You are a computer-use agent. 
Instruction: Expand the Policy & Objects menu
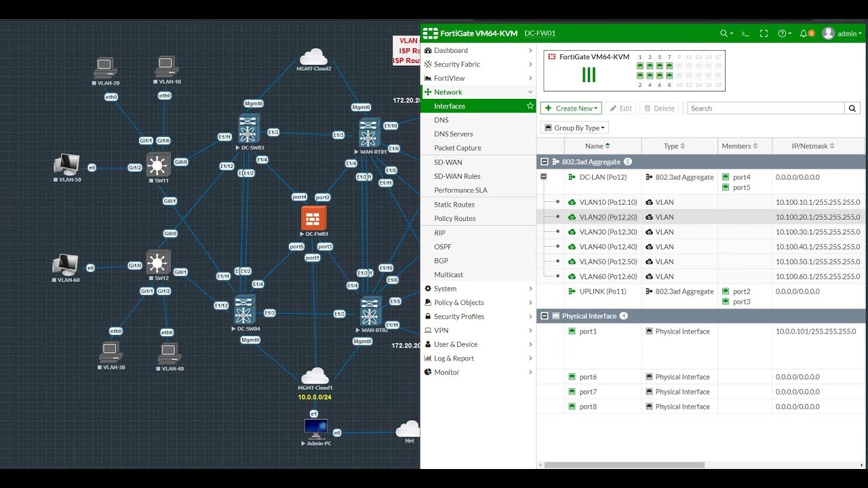coord(478,302)
